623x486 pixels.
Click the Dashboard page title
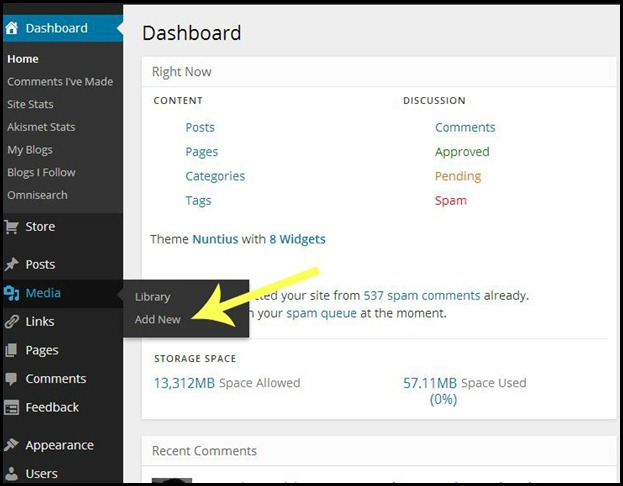[x=192, y=33]
